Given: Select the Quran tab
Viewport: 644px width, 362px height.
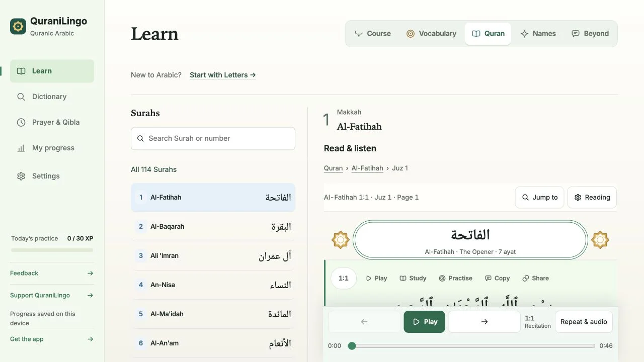Looking at the screenshot, I should (488, 34).
